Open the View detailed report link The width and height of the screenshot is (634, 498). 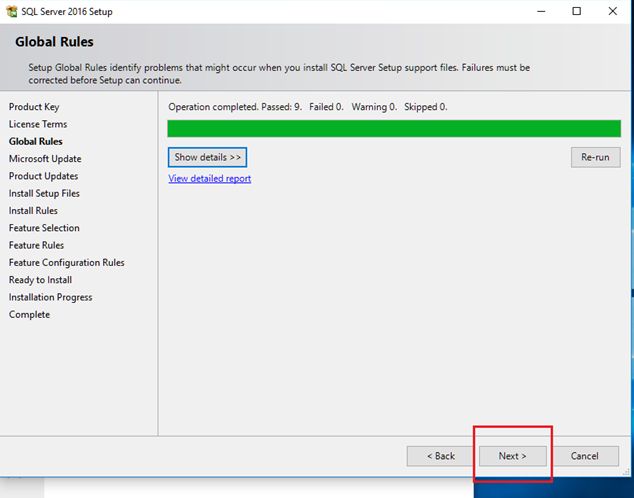(x=209, y=179)
